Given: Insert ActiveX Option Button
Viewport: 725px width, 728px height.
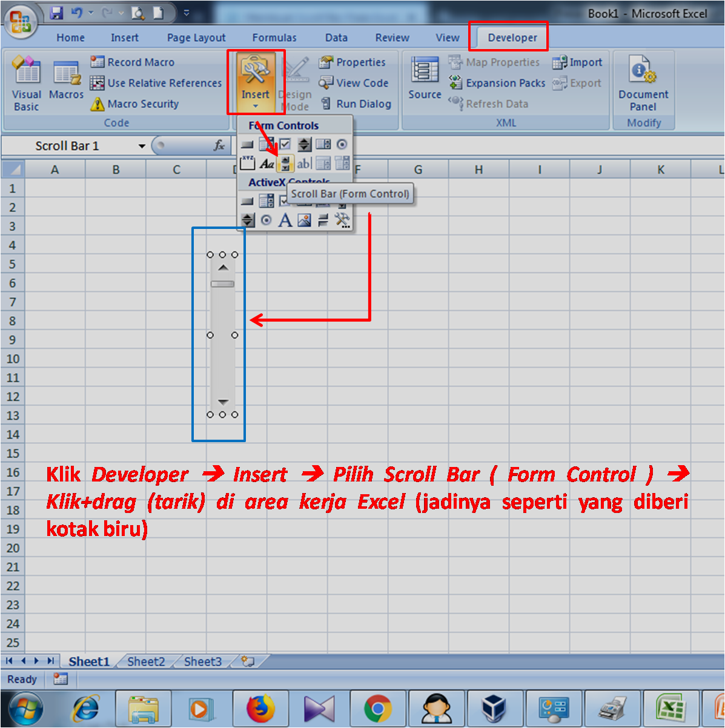Looking at the screenshot, I should point(266,220).
